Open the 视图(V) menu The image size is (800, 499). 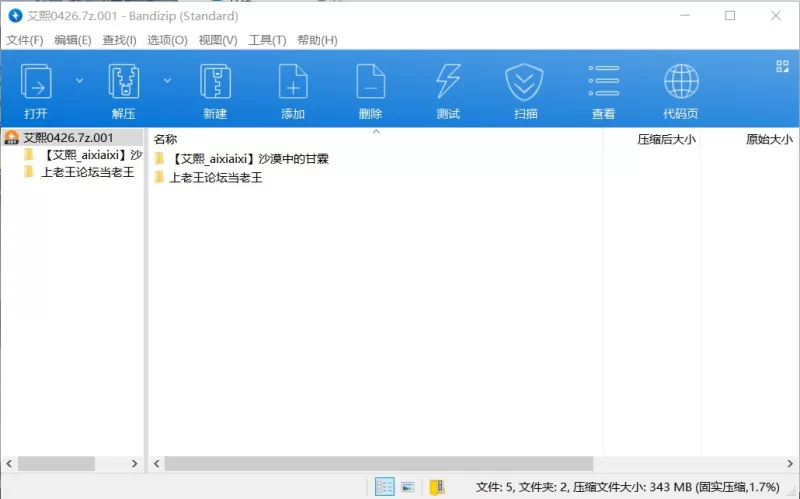pos(218,40)
